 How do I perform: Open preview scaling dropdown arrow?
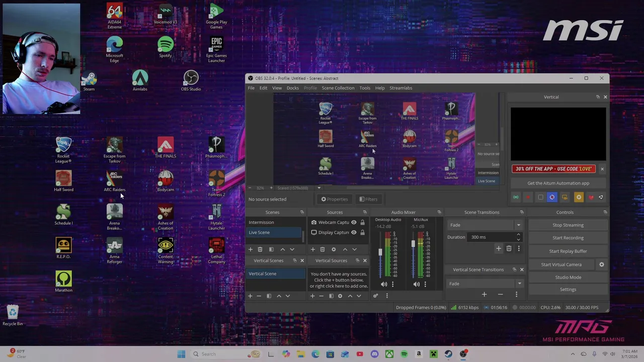click(x=319, y=188)
